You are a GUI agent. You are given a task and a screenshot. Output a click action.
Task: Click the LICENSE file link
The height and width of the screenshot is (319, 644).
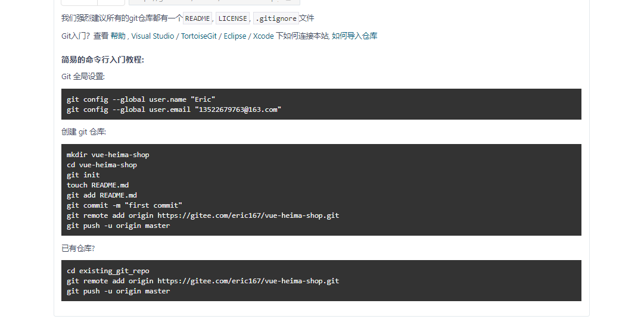click(x=232, y=18)
